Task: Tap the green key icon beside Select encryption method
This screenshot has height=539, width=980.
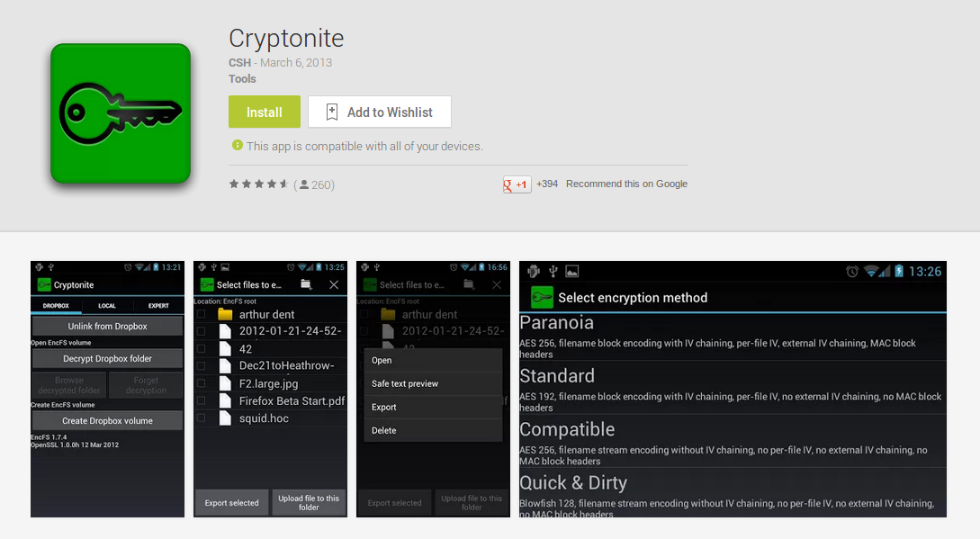Action: 542,298
